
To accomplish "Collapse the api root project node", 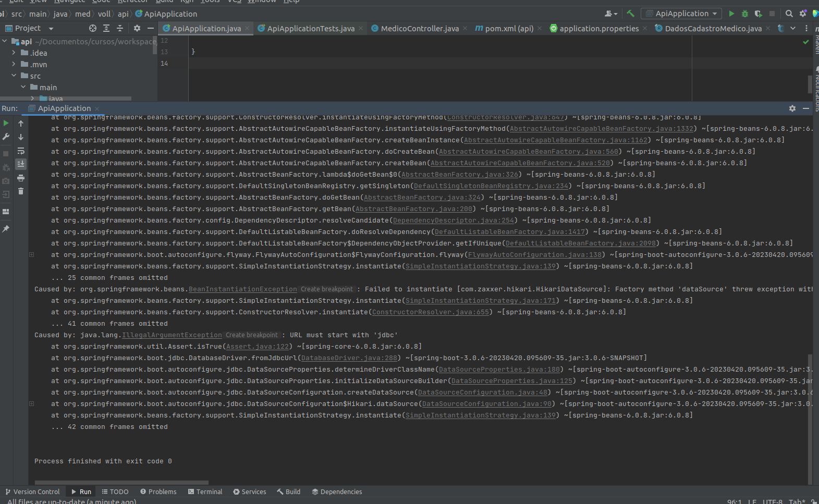I will pyautogui.click(x=5, y=41).
